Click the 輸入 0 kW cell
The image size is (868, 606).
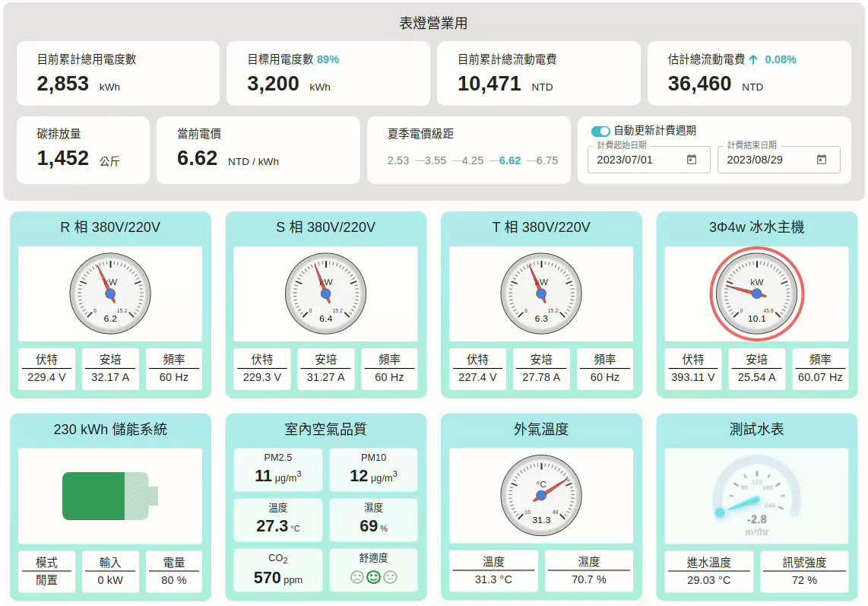click(x=110, y=571)
